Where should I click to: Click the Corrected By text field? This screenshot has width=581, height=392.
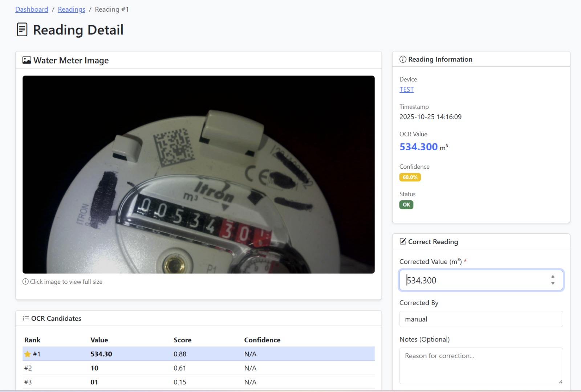(481, 319)
